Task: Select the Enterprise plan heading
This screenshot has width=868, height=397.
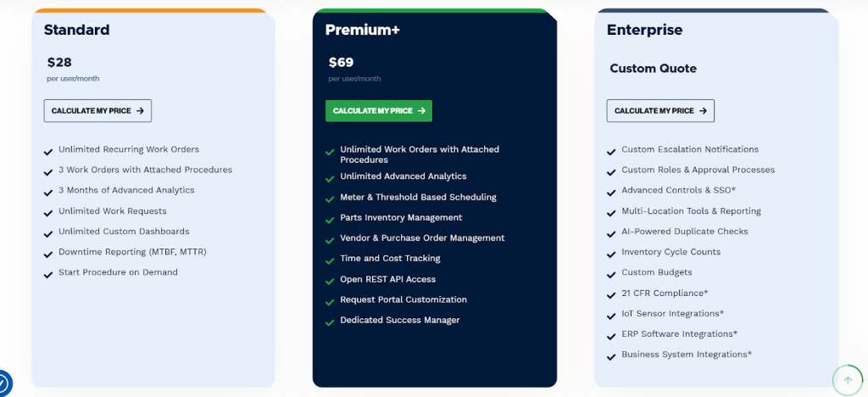Action: tap(644, 31)
